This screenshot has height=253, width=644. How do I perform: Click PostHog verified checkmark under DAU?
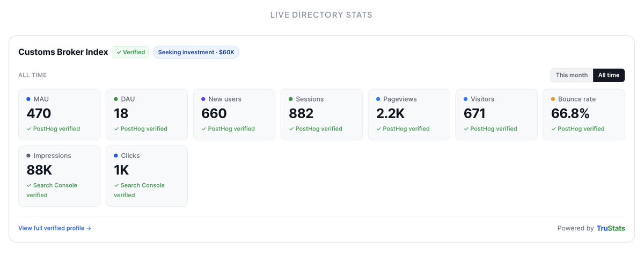[x=116, y=129]
